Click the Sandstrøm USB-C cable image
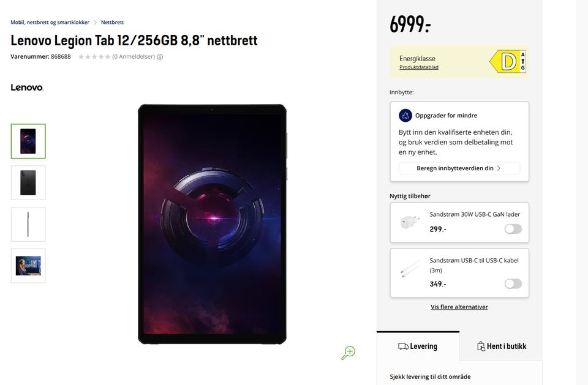This screenshot has width=588, height=385. coord(410,269)
